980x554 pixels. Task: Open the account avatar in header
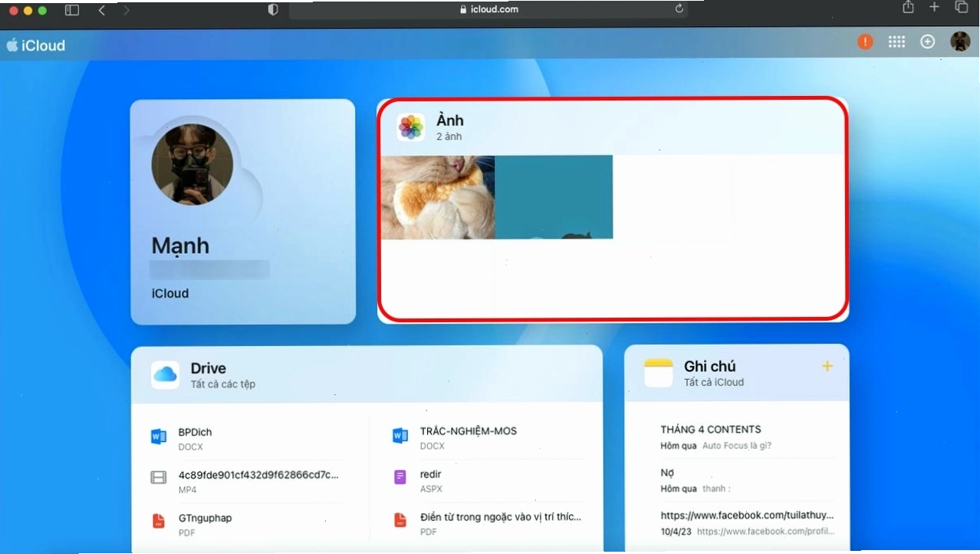tap(960, 41)
